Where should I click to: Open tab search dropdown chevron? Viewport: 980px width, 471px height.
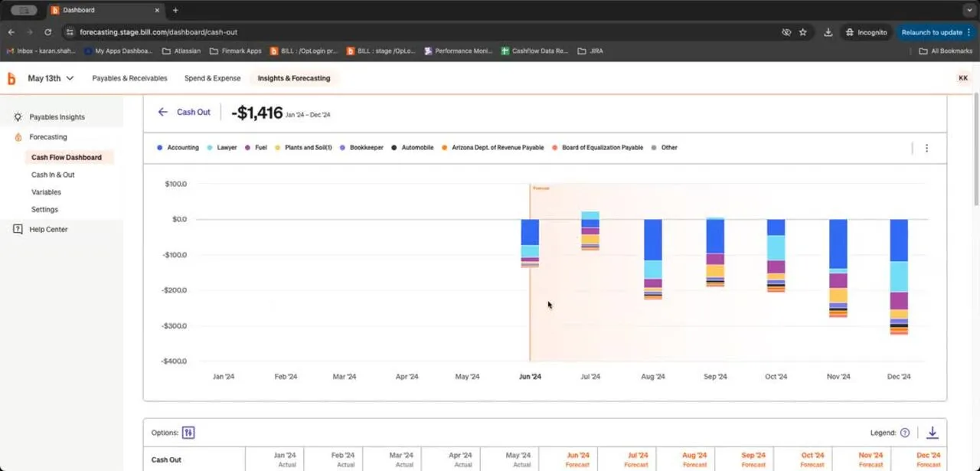[969, 10]
